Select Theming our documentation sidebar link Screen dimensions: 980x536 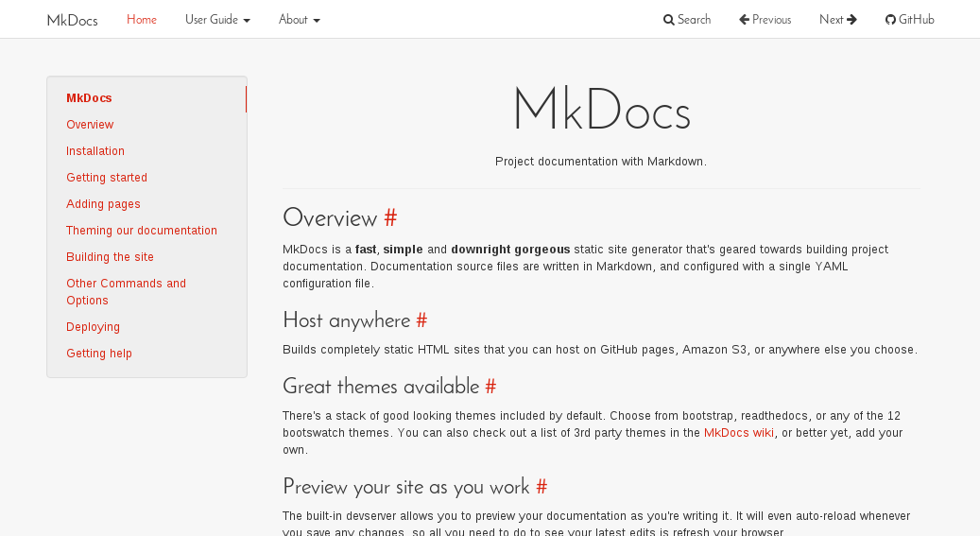pyautogui.click(x=142, y=230)
